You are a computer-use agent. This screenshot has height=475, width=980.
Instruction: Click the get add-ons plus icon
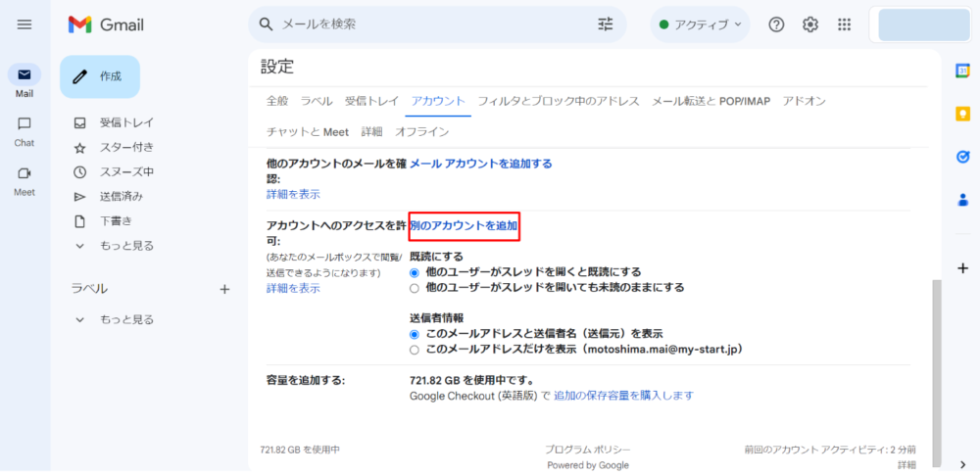962,268
